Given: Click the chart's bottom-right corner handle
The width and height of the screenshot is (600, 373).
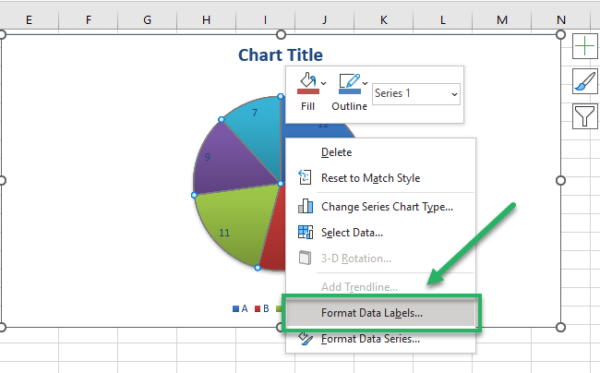Looking at the screenshot, I should coord(561,327).
